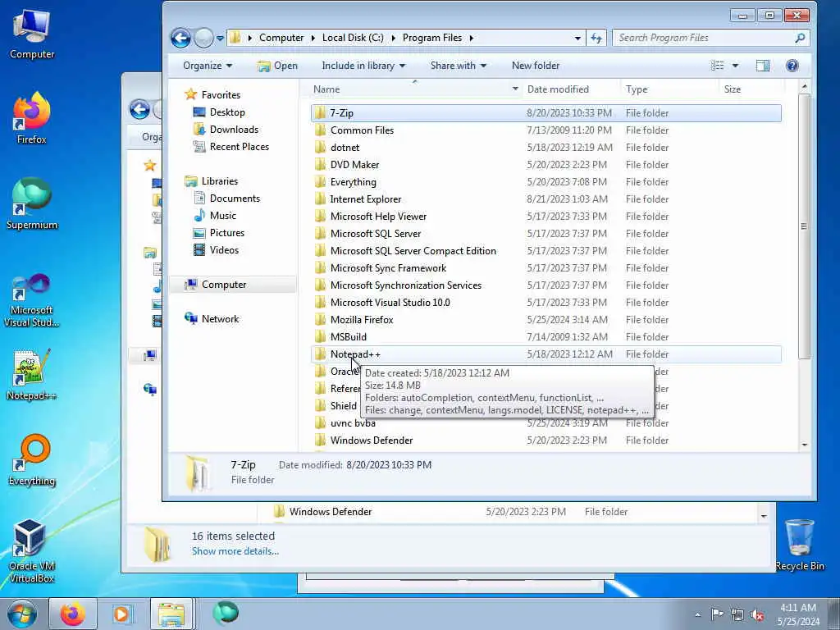Click the Forward navigation arrow in Program Files window
840x630 pixels.
203,38
